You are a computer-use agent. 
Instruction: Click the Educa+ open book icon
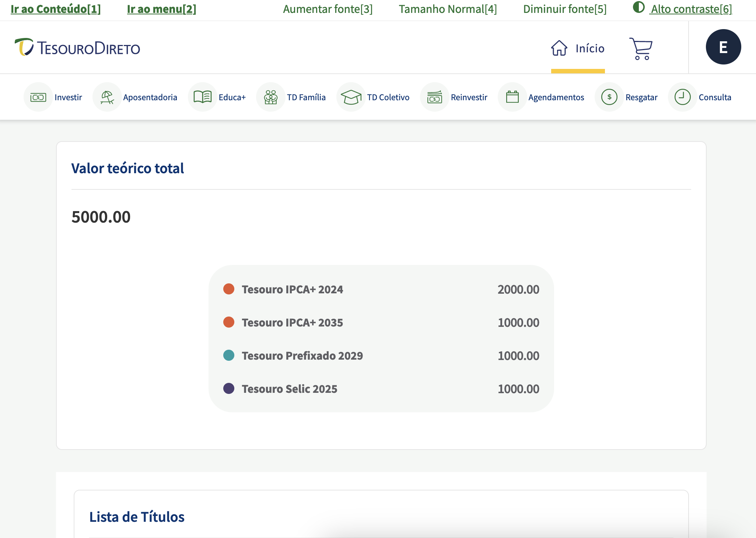point(203,97)
